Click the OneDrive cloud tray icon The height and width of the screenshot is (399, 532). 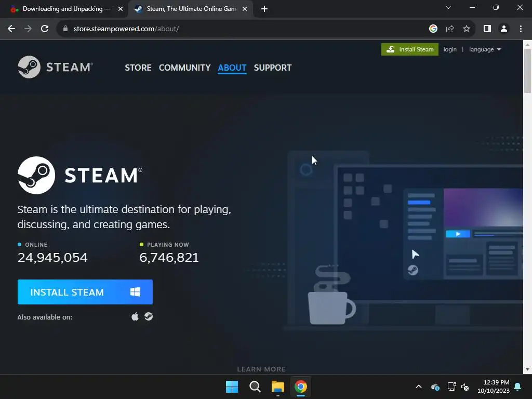(x=435, y=387)
